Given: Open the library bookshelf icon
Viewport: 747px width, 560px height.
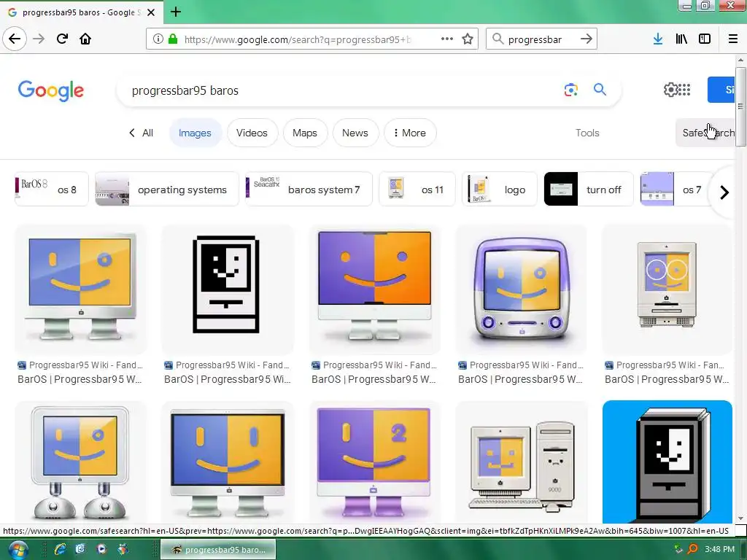Looking at the screenshot, I should coord(681,39).
